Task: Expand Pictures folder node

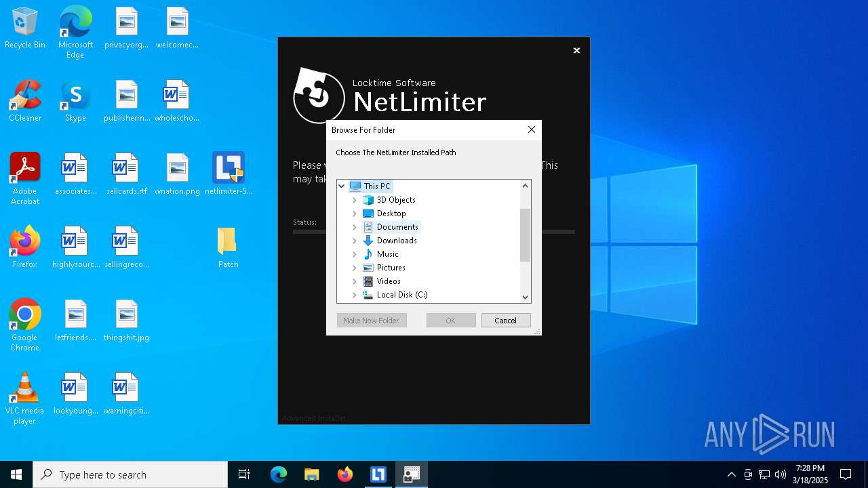Action: (354, 268)
